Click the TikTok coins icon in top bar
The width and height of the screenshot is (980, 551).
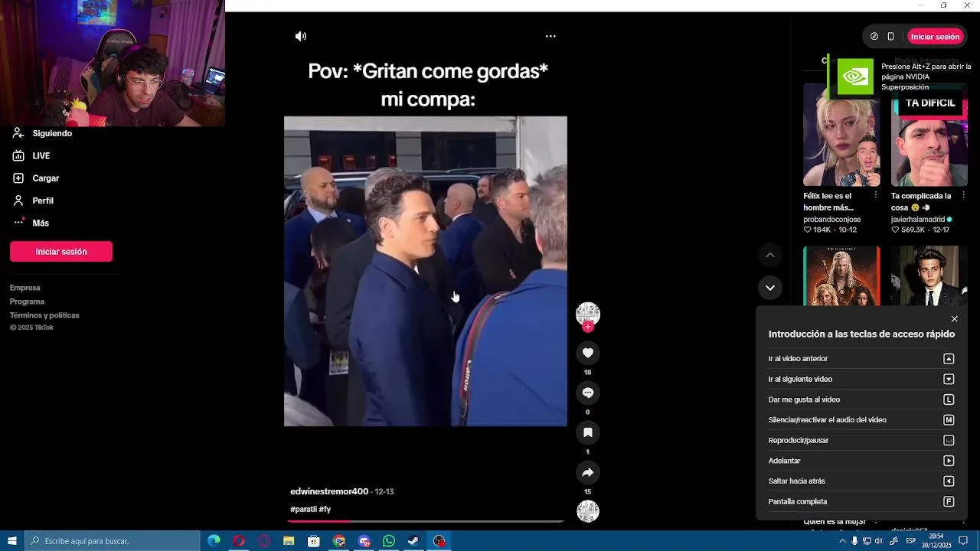tap(874, 36)
